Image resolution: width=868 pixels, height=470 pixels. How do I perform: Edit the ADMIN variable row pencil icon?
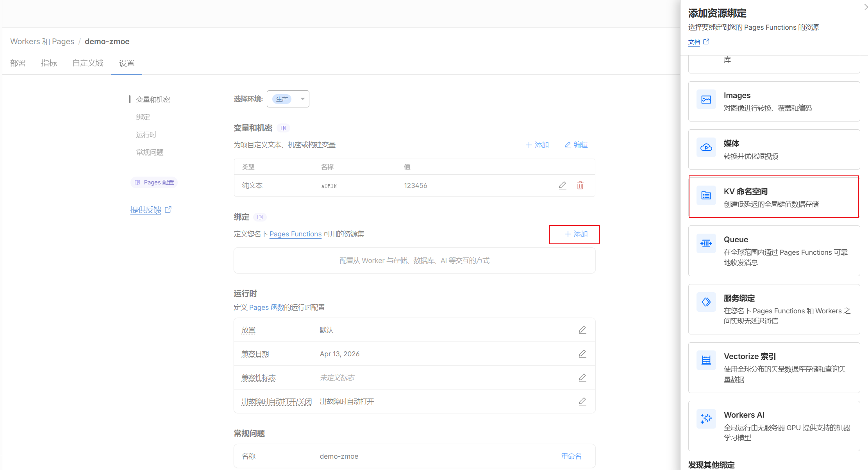[562, 185]
